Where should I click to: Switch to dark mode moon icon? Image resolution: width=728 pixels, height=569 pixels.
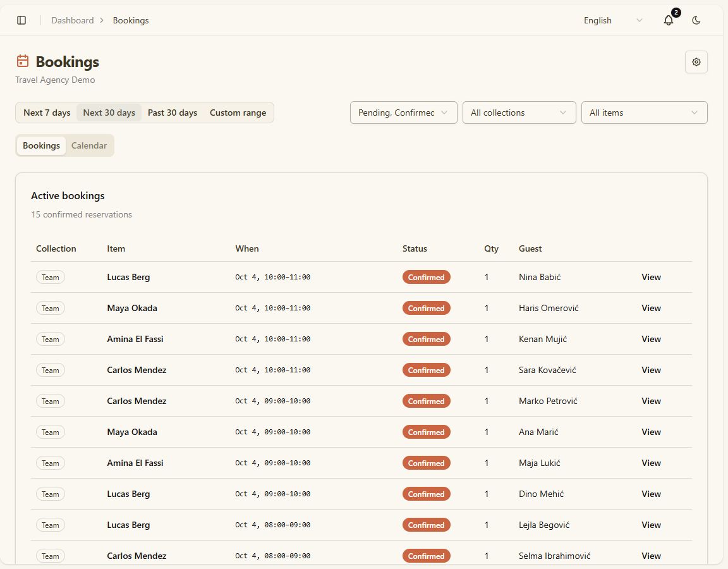[696, 20]
